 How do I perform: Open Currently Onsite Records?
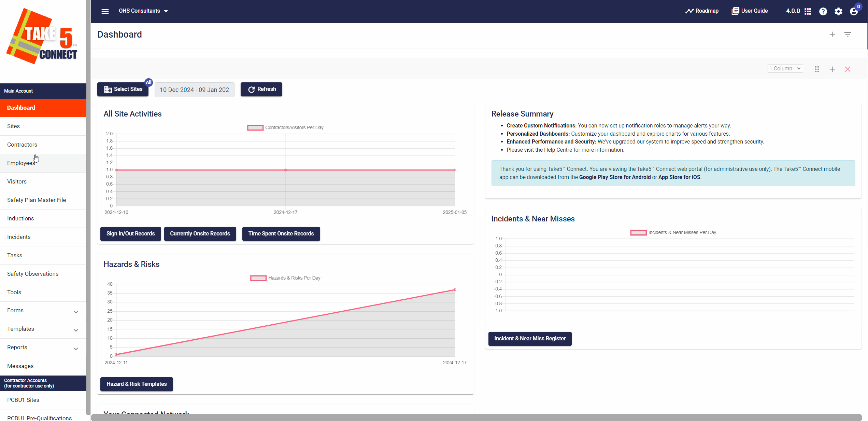pyautogui.click(x=200, y=234)
